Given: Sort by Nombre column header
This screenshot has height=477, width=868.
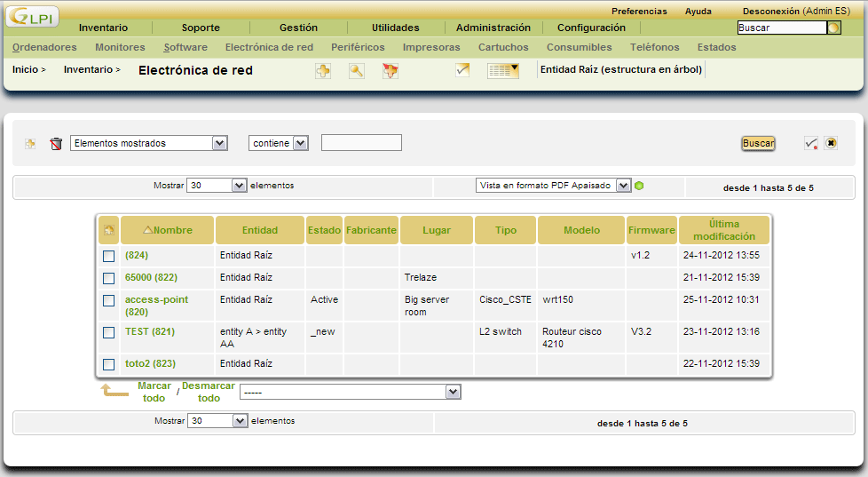Looking at the screenshot, I should tap(167, 230).
